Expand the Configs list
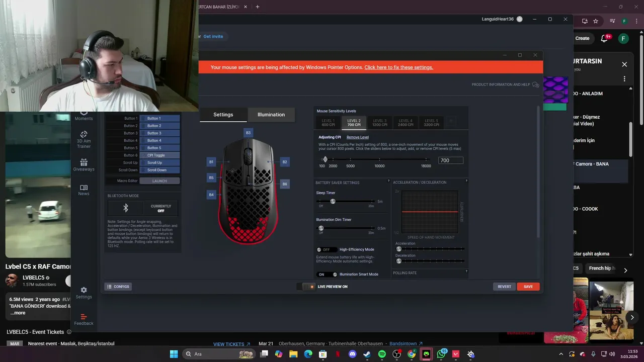 tap(118, 287)
